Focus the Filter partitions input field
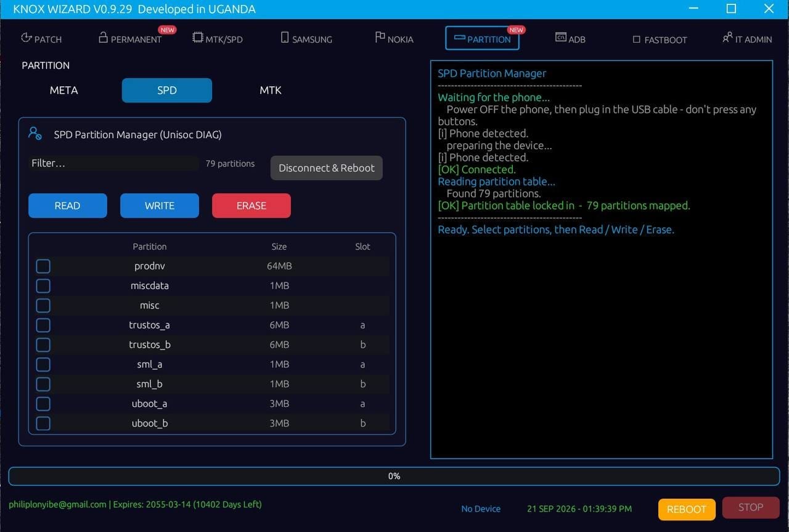This screenshot has width=789, height=532. (114, 163)
